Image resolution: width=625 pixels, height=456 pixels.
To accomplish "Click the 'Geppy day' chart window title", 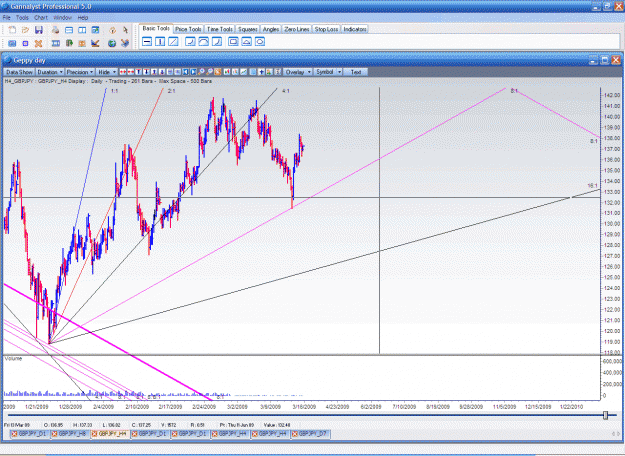I will coord(29,61).
